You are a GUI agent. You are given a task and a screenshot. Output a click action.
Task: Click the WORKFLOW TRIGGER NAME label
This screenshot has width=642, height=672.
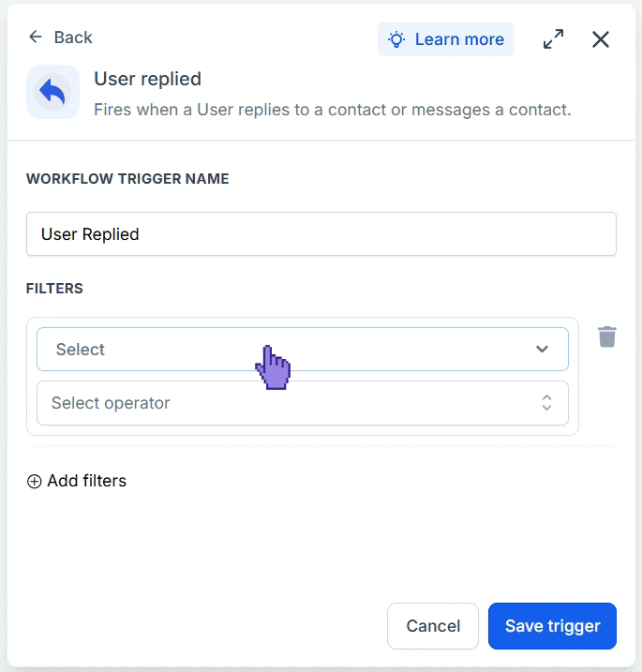127,179
